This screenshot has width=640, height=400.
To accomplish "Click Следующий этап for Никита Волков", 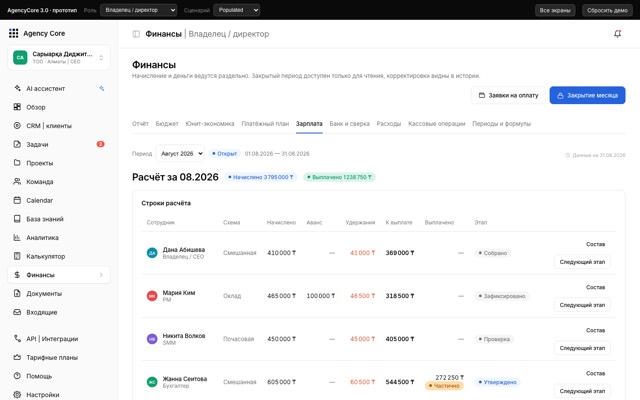I will click(582, 348).
